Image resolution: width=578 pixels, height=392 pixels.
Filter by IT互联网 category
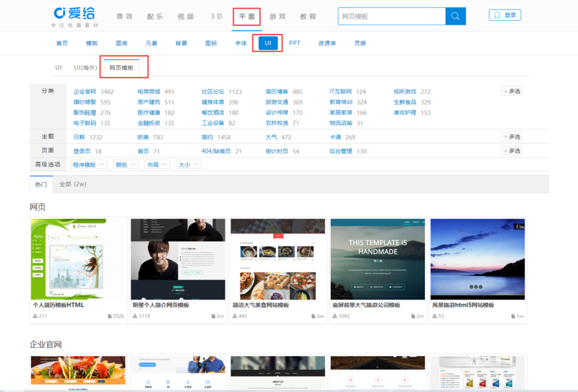pyautogui.click(x=340, y=92)
